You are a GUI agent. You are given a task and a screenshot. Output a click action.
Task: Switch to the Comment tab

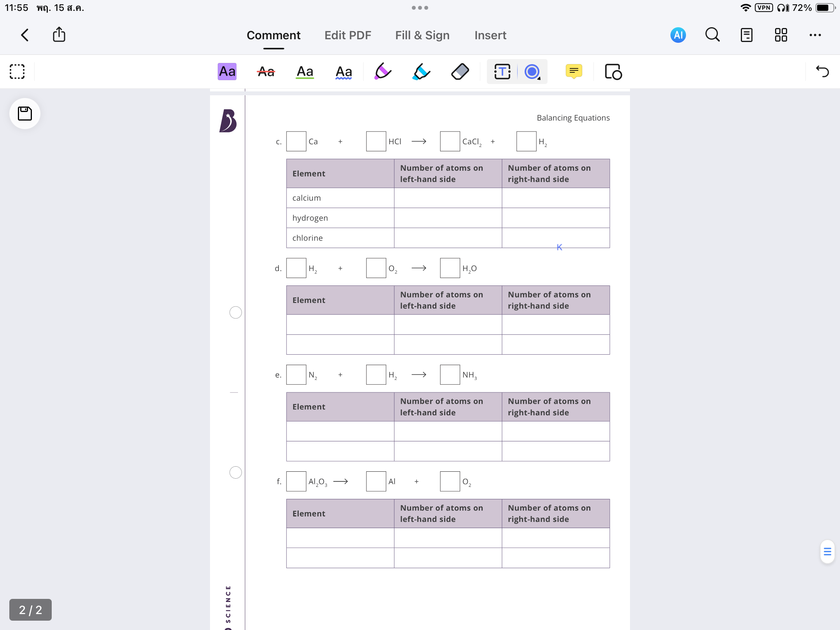[273, 35]
